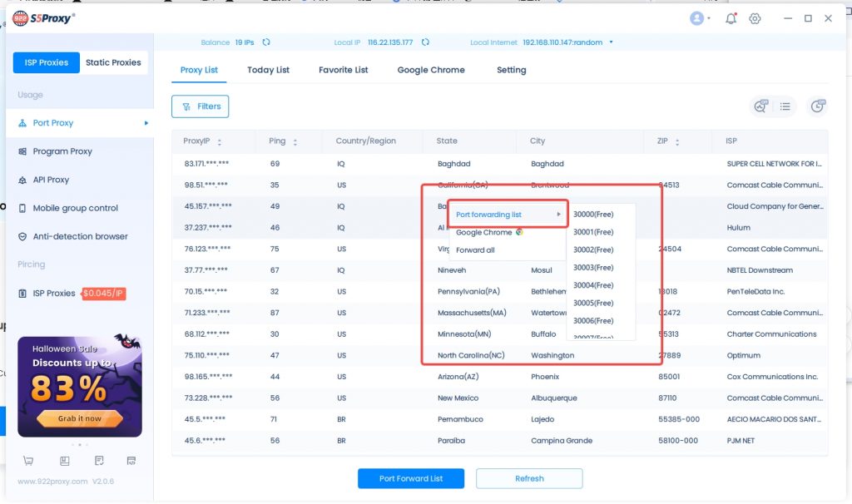Open the shopping cart icon in sidebar footer
The width and height of the screenshot is (852, 504).
[x=28, y=461]
